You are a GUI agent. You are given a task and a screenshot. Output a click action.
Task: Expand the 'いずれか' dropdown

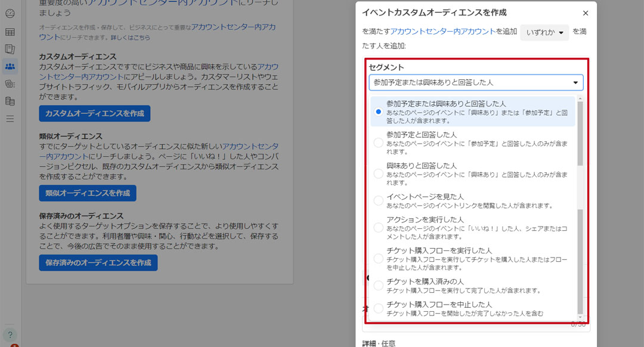pos(544,33)
